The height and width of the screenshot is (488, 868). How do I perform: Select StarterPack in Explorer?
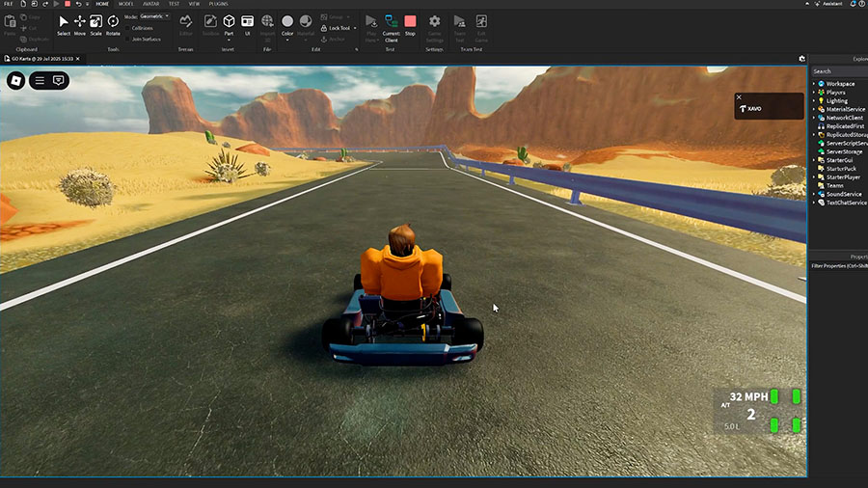837,169
